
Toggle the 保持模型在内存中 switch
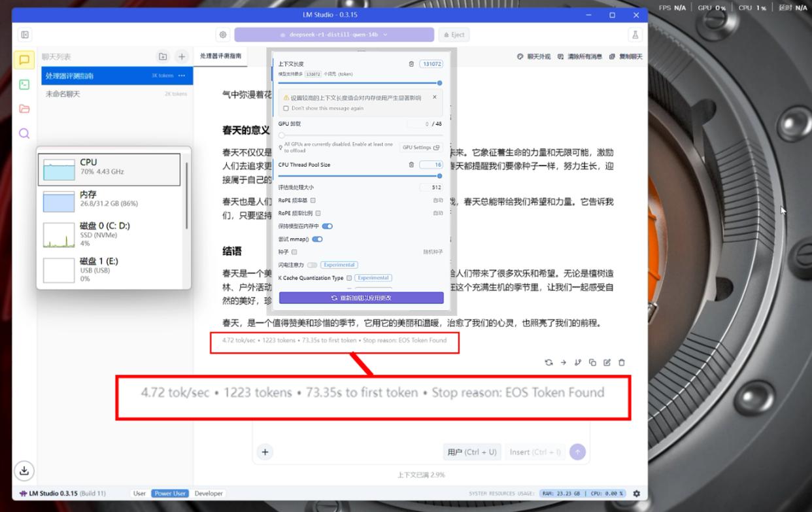[x=328, y=226]
